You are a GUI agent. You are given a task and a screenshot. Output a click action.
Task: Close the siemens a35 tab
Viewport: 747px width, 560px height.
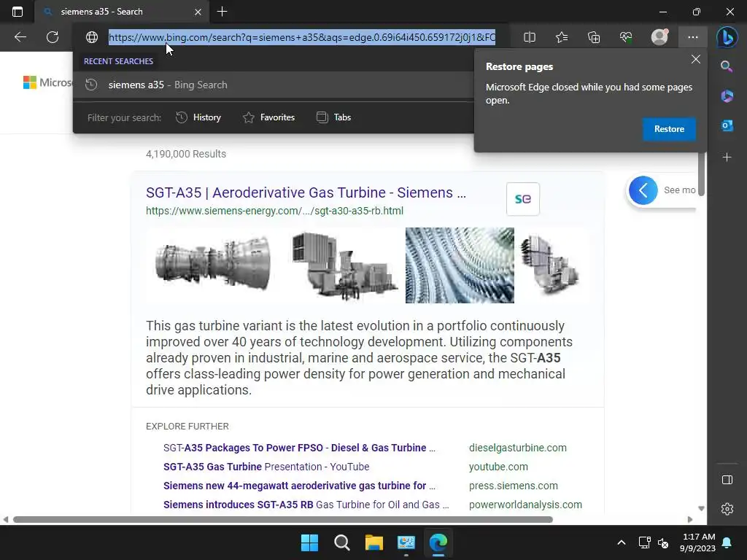[x=198, y=12]
